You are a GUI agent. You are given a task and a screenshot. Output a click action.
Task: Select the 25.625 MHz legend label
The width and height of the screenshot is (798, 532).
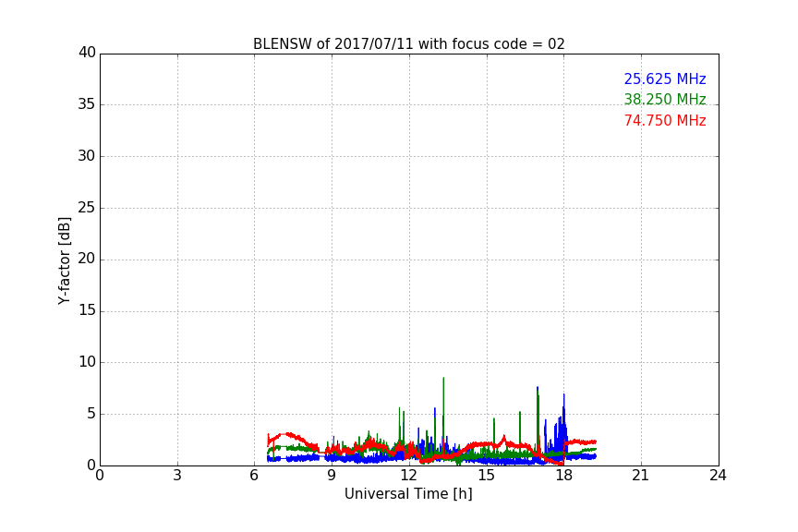665,79
